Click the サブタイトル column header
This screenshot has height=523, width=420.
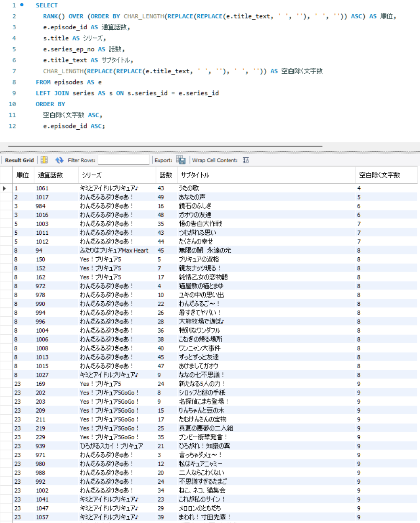pyautogui.click(x=195, y=175)
